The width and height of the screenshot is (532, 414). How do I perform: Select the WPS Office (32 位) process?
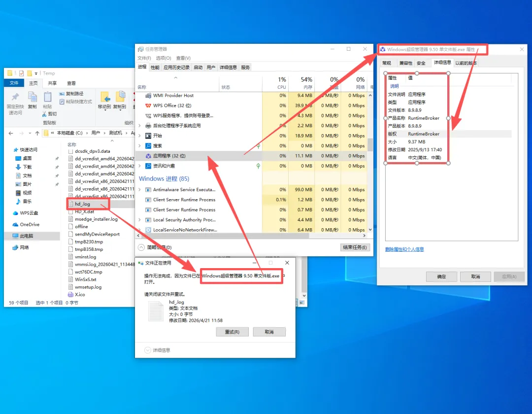[251, 105]
